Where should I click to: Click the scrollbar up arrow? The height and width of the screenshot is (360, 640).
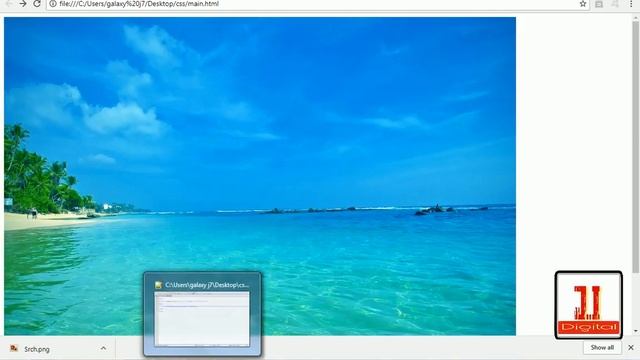pyautogui.click(x=636, y=18)
